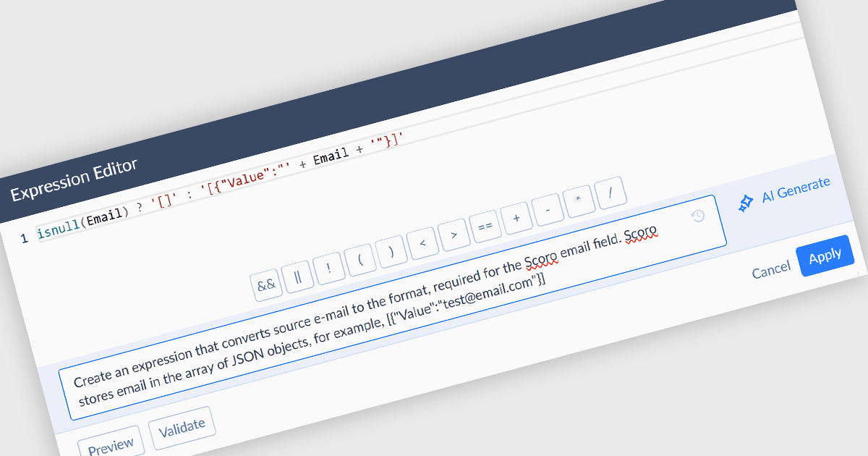Viewport: 868px width, 456px height.
Task: Insert the || logical OR operator
Action: click(x=297, y=276)
